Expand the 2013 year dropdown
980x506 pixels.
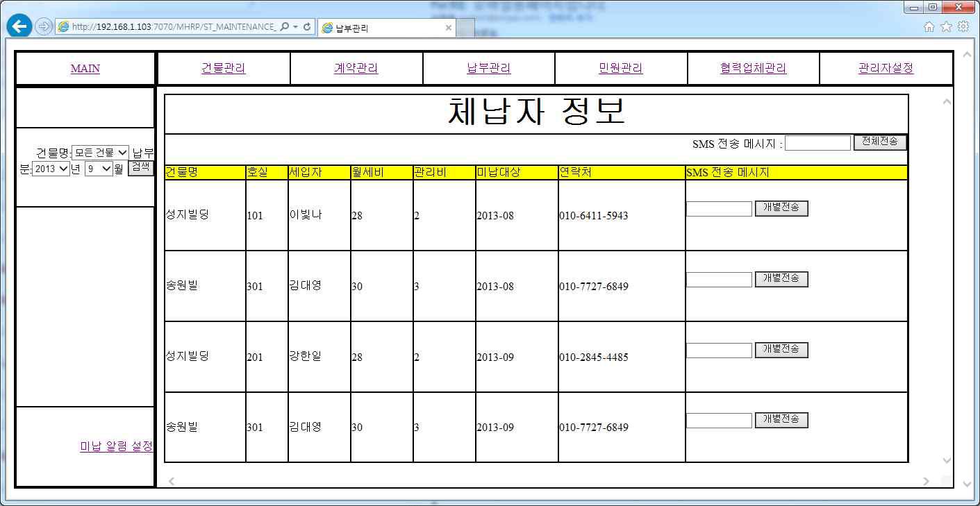51,169
